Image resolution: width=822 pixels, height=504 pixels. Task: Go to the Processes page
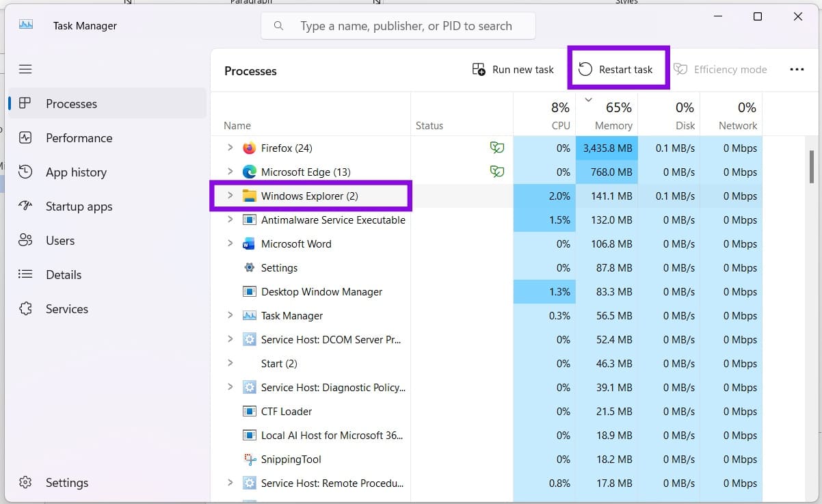107,103
